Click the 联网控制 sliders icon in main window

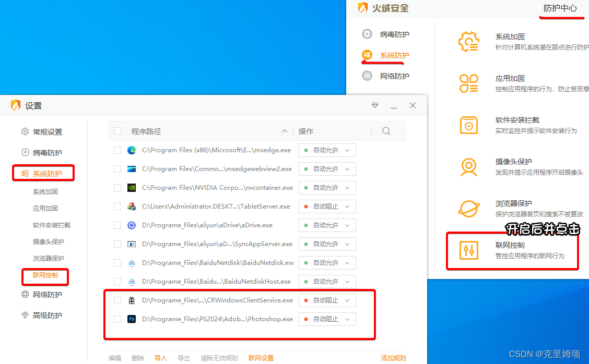[x=468, y=250]
